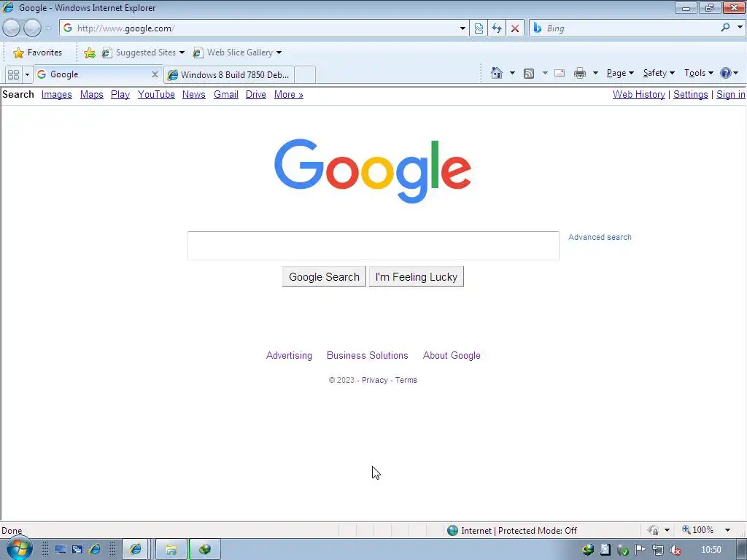Open the recent pages dropdown beside Forward
This screenshot has width=747, height=560.
(x=48, y=28)
